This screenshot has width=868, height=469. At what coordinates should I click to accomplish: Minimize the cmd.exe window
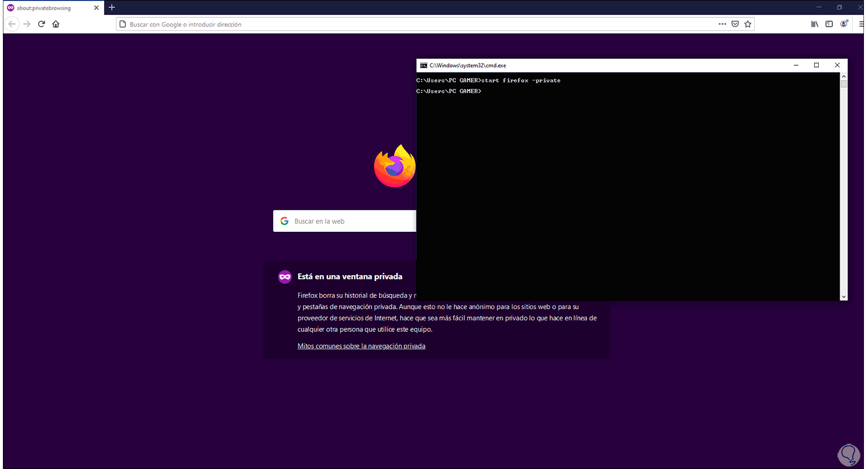click(x=796, y=65)
